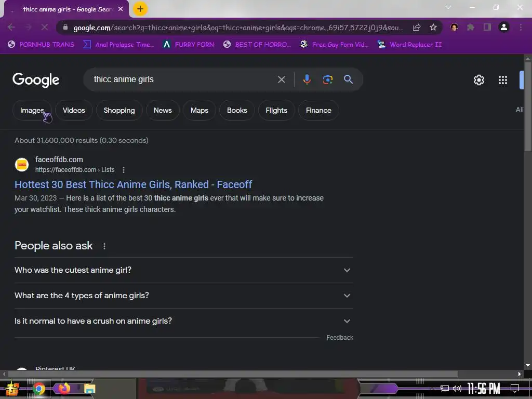Click the horizontal scrollbar right arrow
Screen dimensions: 532x399
point(519,374)
